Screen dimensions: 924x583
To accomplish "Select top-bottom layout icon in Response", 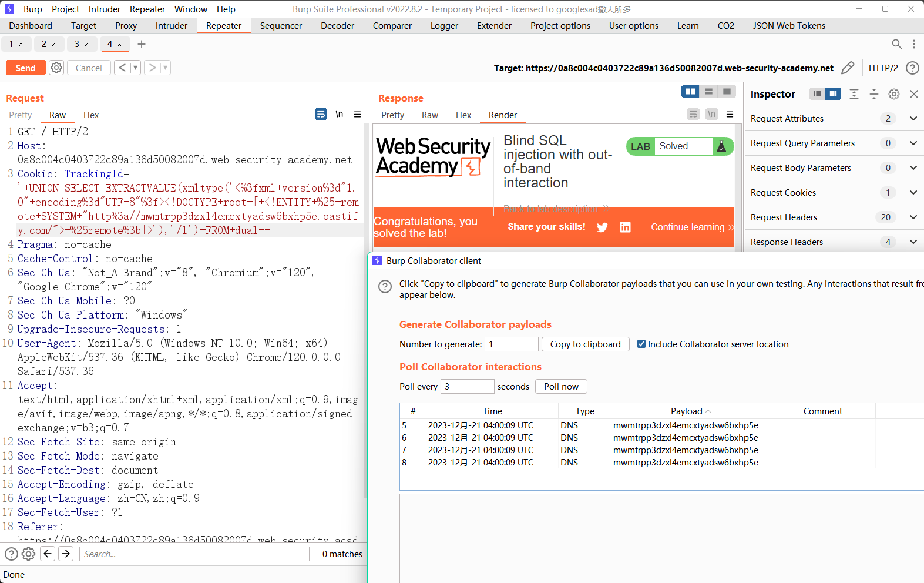I will [708, 91].
